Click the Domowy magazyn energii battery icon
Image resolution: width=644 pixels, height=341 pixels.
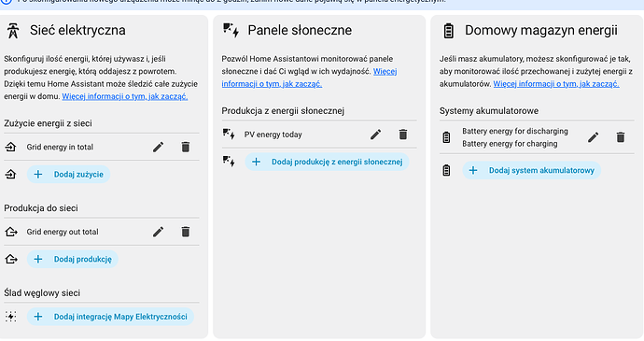coord(449,31)
